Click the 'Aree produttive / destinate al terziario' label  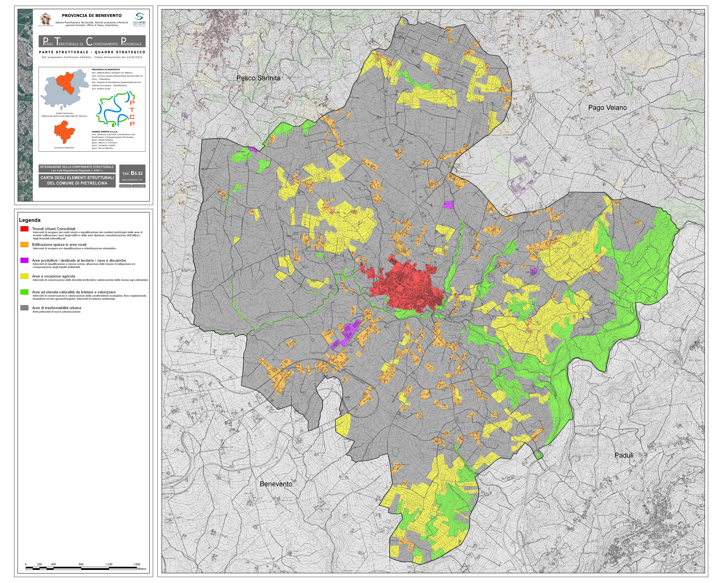(x=79, y=261)
